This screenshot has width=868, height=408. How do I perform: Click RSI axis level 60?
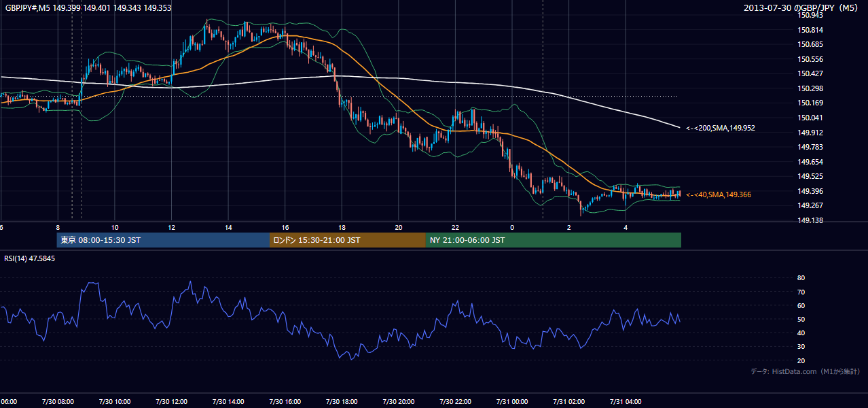801,305
